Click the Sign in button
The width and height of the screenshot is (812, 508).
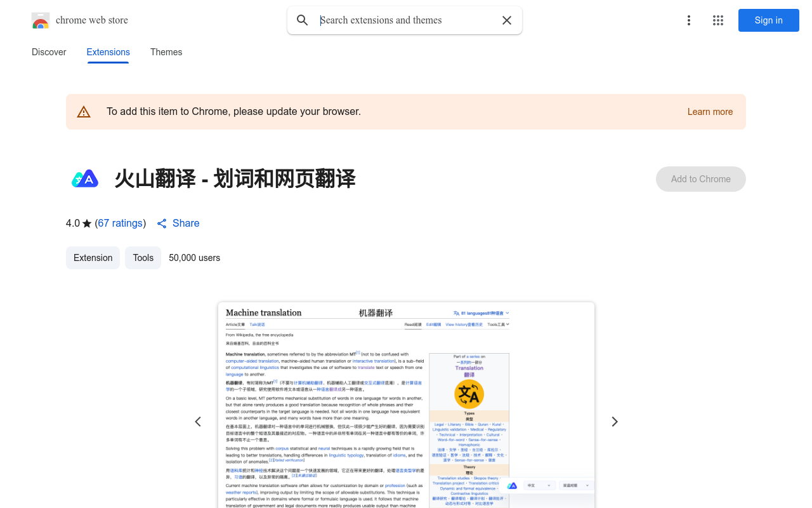768,20
